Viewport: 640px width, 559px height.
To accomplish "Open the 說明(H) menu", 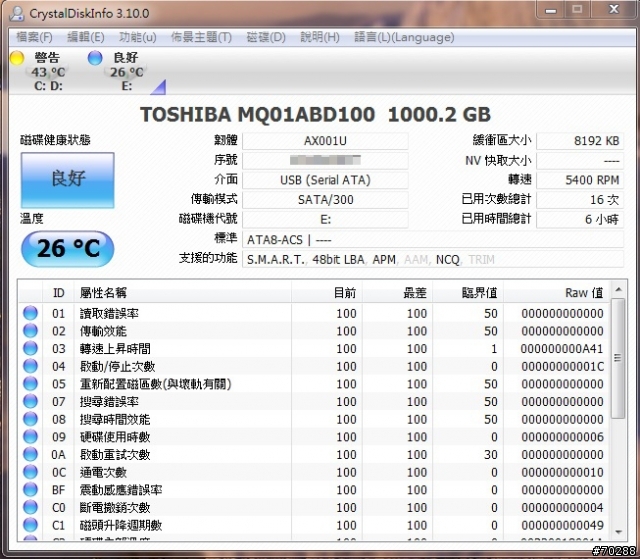I will 320,37.
